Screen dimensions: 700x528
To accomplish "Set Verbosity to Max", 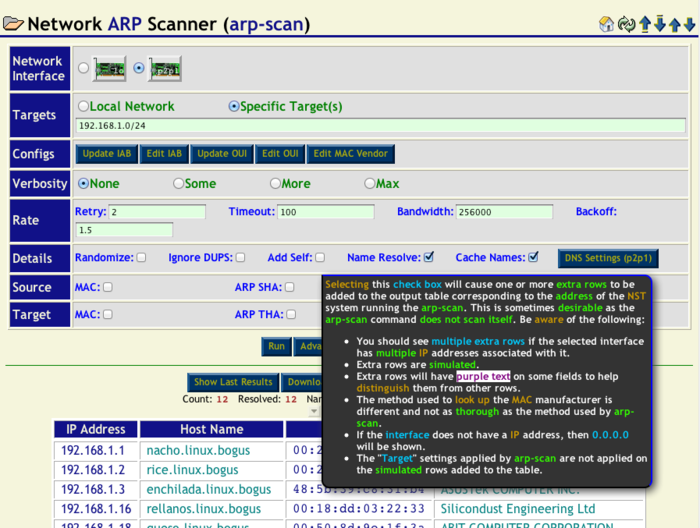I will (369, 183).
